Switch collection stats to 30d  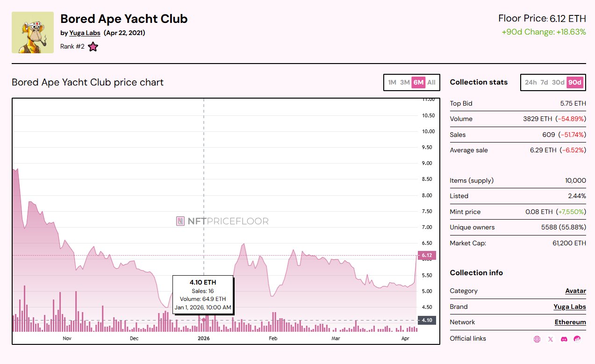558,83
